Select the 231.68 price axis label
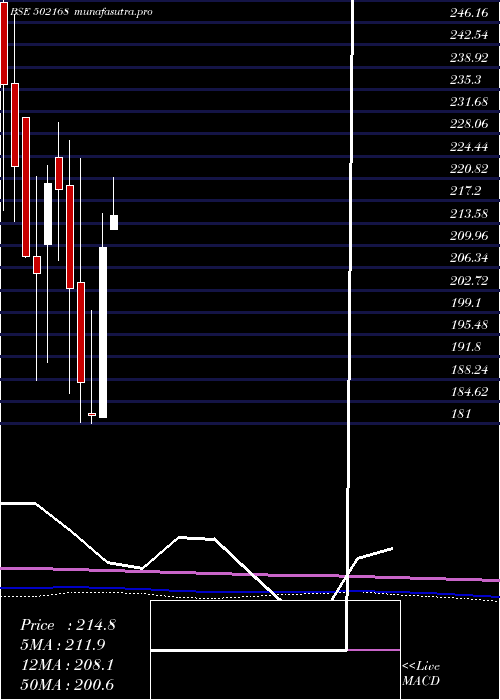Viewport: 500px width, 700px height. tap(469, 102)
